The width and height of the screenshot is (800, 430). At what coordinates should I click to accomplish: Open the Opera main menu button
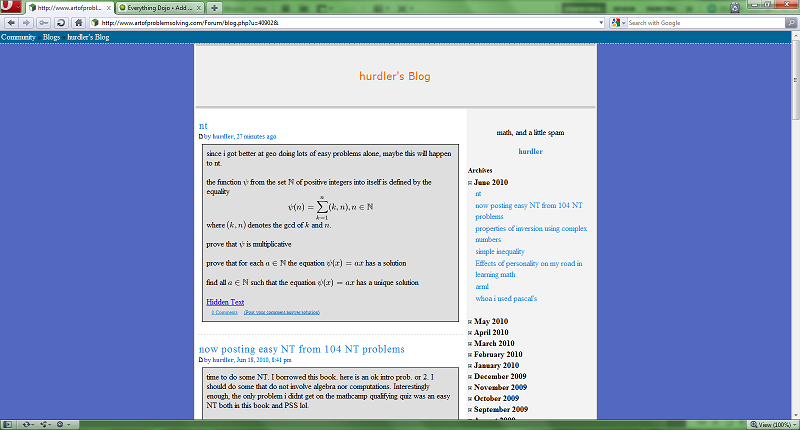pos(10,7)
